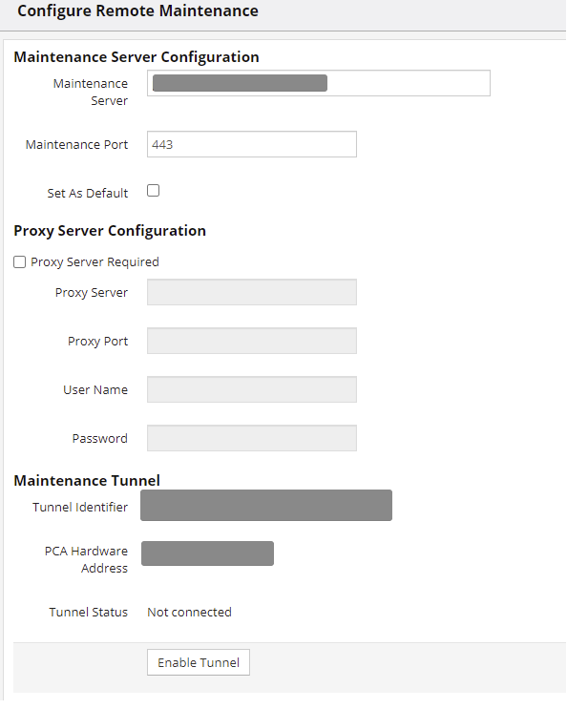Click the redacted PCA Hardware Address value

click(x=207, y=553)
